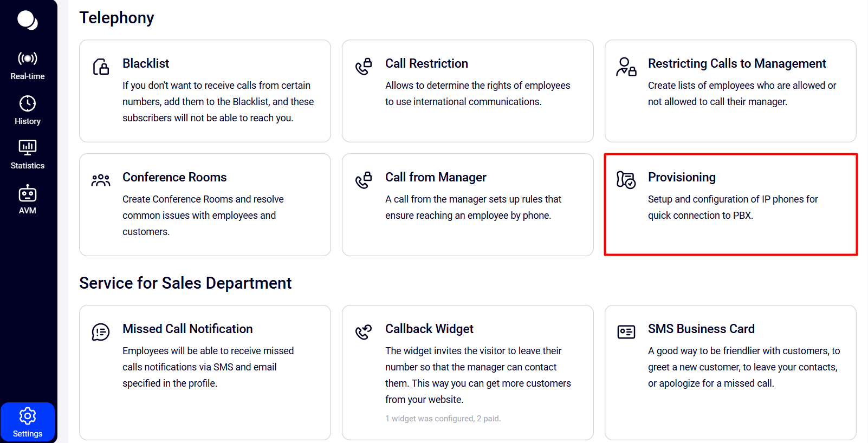Click the Conference Rooms people icon
868x443 pixels.
point(101,180)
